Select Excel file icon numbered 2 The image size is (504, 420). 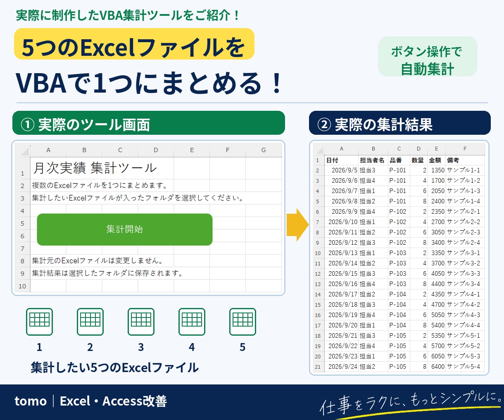[90, 322]
